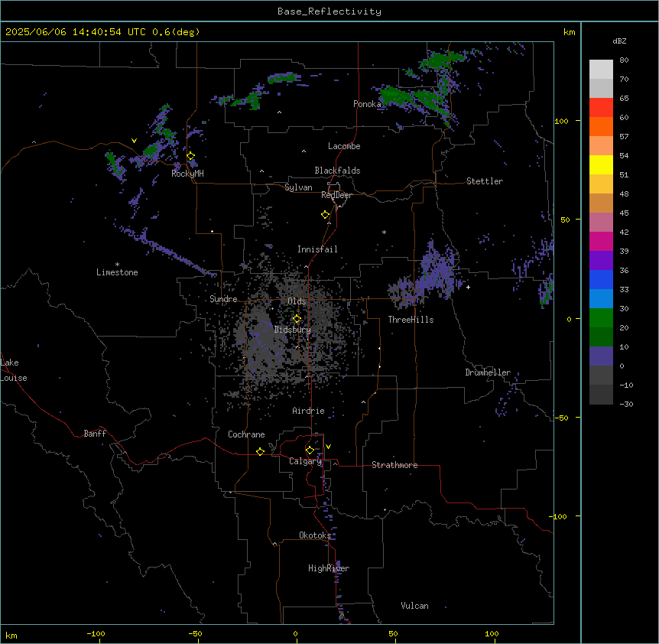Pick the bright green 20-30 dBZ swatch
659x644 pixels.
(601, 318)
